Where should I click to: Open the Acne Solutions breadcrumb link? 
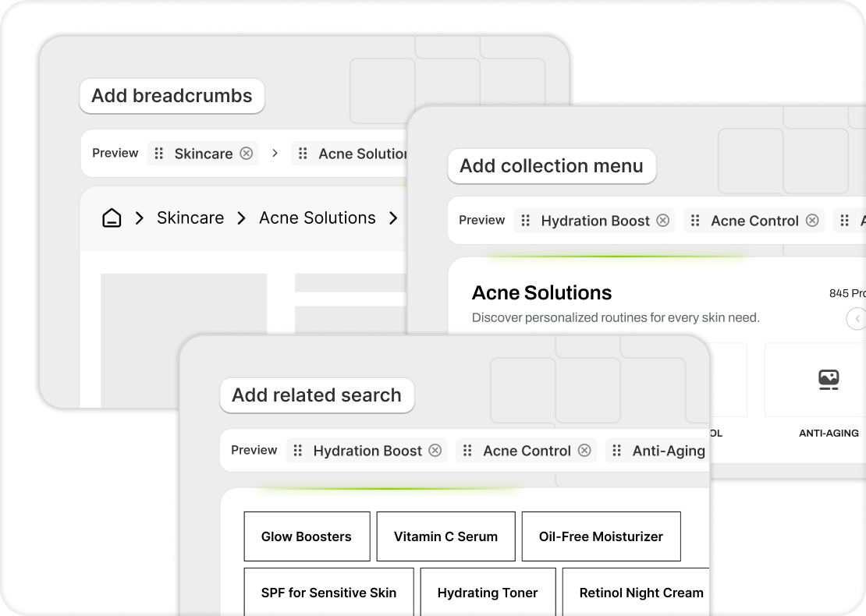(x=318, y=218)
